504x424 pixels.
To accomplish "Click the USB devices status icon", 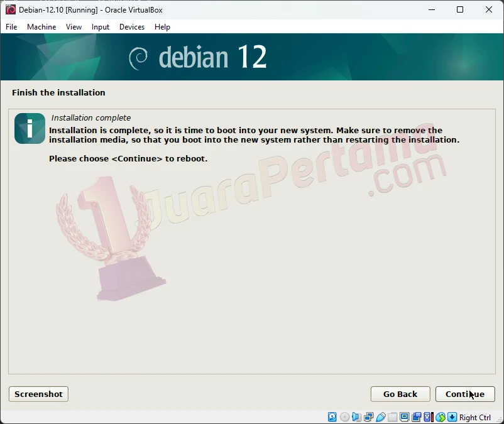I will [381, 416].
